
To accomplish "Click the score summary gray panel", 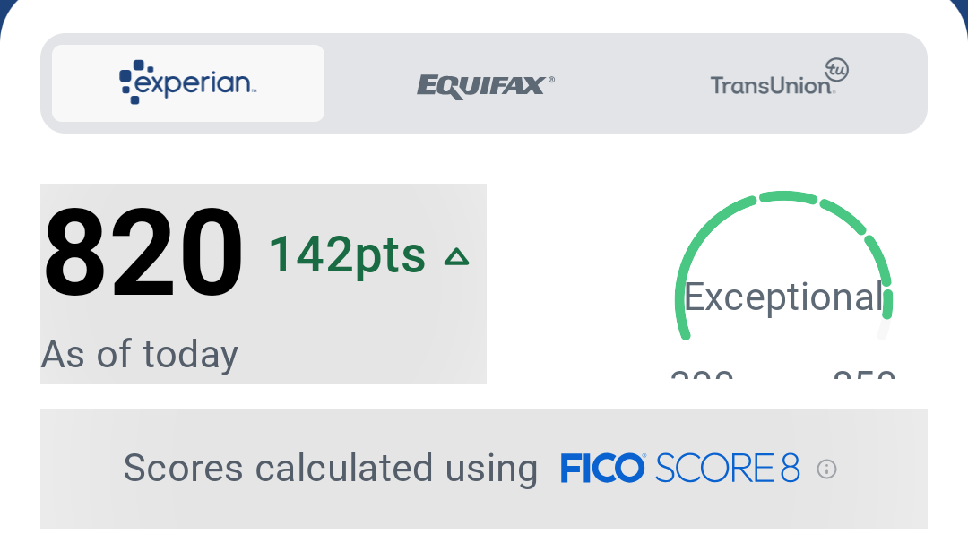I will point(264,284).
